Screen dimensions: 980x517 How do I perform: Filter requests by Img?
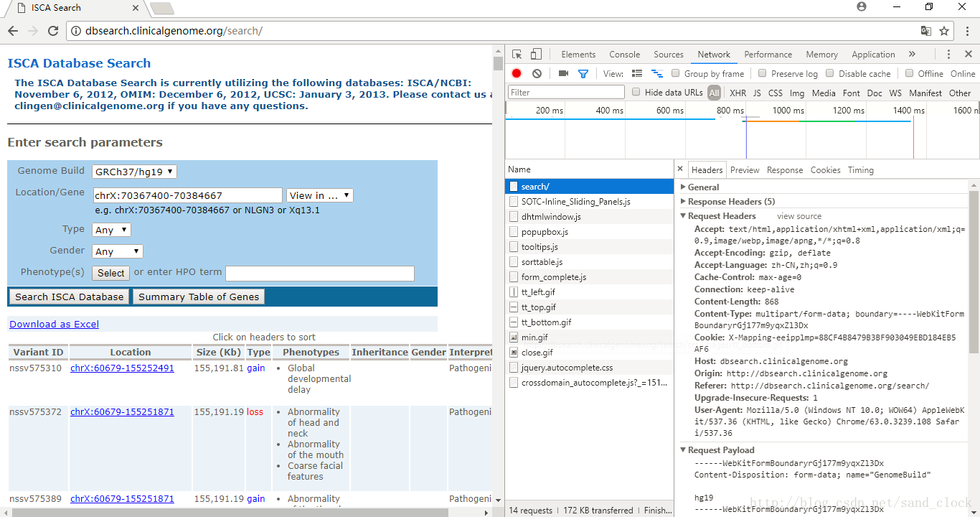click(797, 93)
